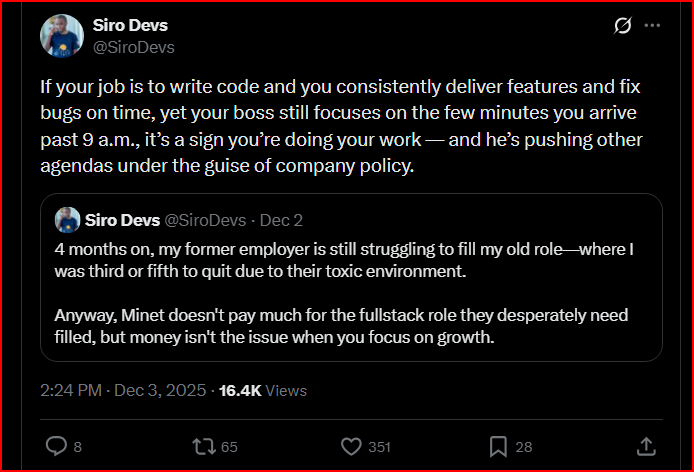Click the Grok explain icon

tap(622, 26)
